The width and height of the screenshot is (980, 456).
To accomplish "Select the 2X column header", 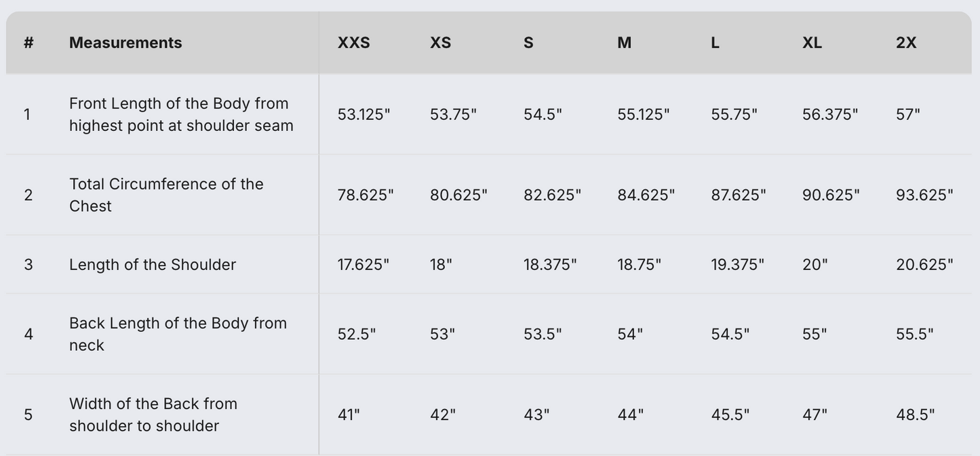I will [x=906, y=43].
